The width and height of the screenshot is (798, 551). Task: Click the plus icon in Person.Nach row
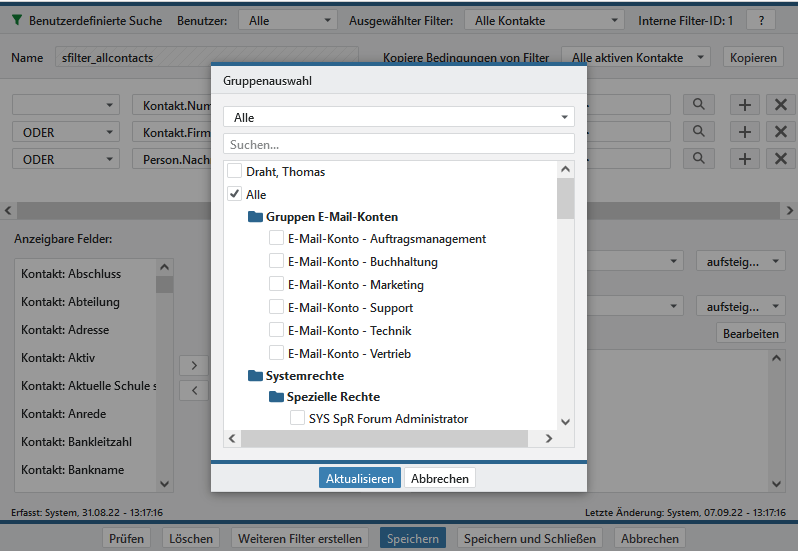coord(744,159)
